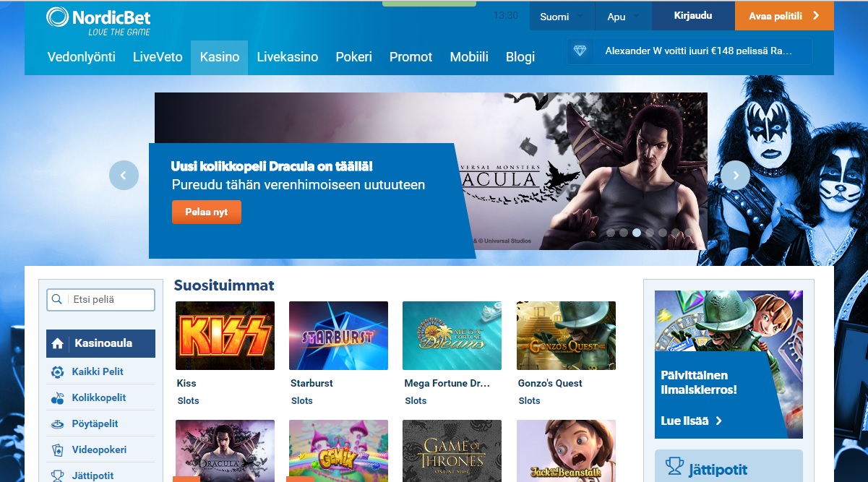Image resolution: width=868 pixels, height=482 pixels.
Task: Select the first carousel pagination dot
Action: tap(611, 233)
